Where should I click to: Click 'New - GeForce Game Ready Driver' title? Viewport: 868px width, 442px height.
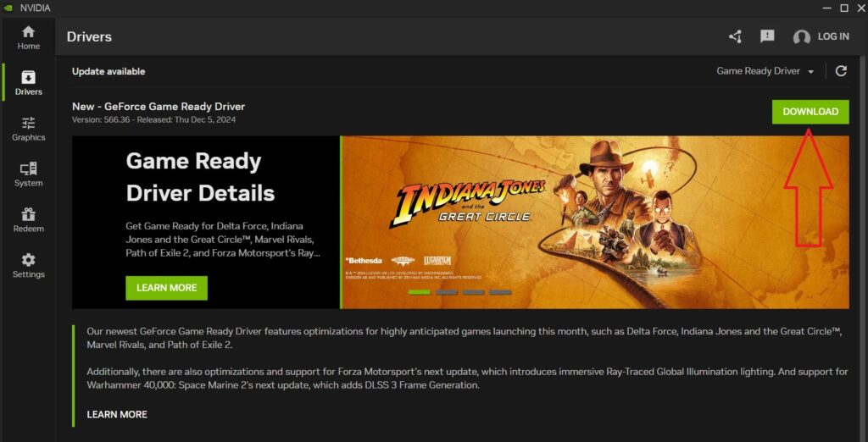[159, 107]
